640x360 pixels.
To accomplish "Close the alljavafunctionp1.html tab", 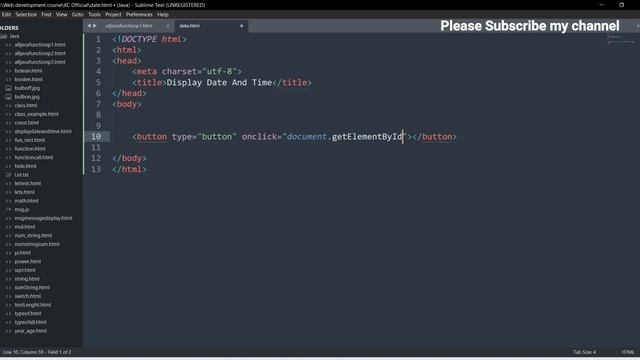I will tap(167, 26).
